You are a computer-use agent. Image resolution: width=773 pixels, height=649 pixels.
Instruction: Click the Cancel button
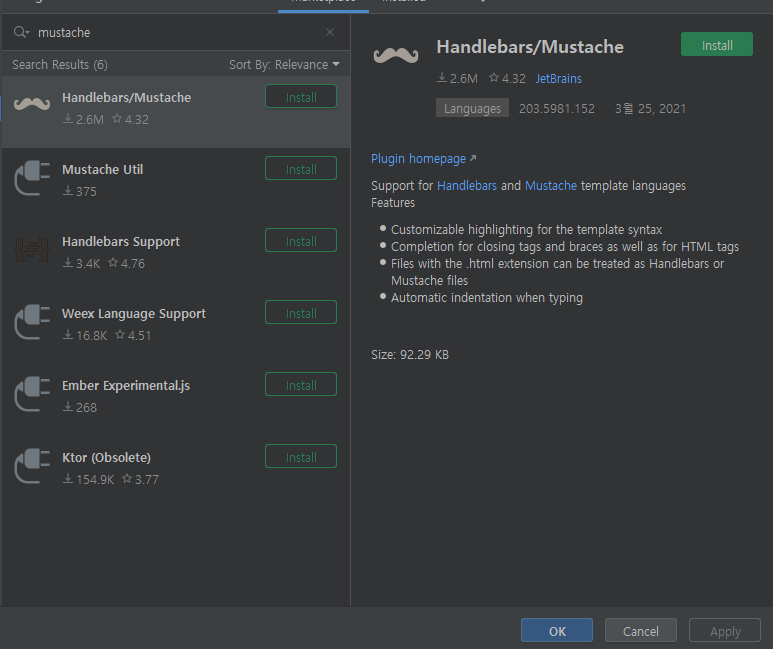[x=640, y=631]
